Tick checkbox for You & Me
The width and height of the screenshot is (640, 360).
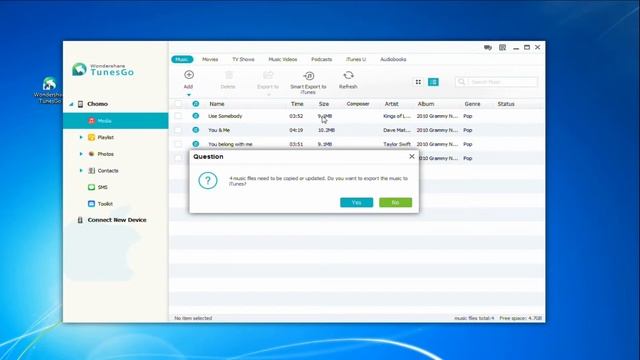pyautogui.click(x=178, y=130)
